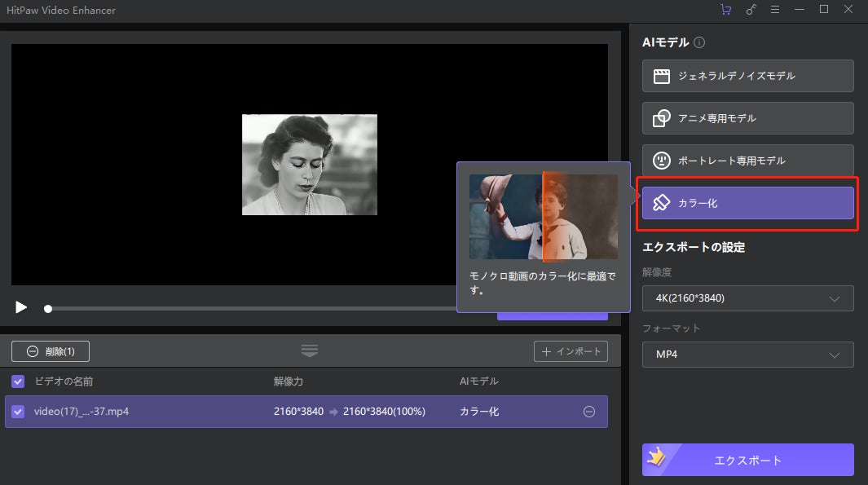Click the shopping cart icon in title bar
This screenshot has height=485, width=868.
coord(725,10)
